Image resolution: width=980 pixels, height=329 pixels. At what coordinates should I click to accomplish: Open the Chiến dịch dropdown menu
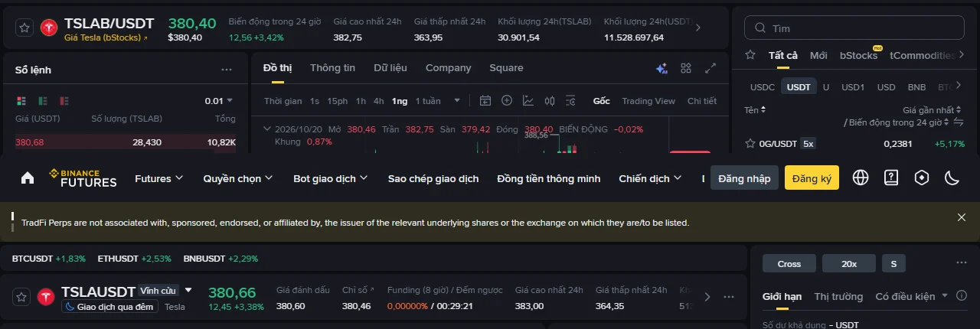coord(650,178)
